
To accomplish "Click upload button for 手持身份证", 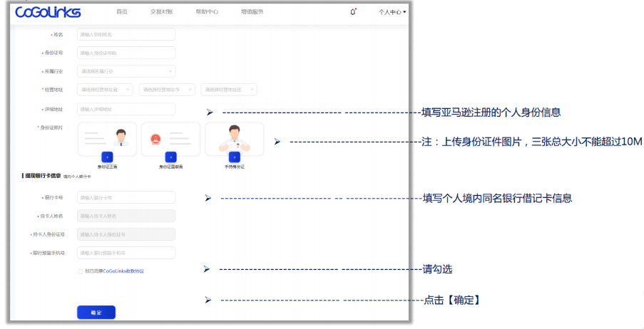I will pos(234,156).
